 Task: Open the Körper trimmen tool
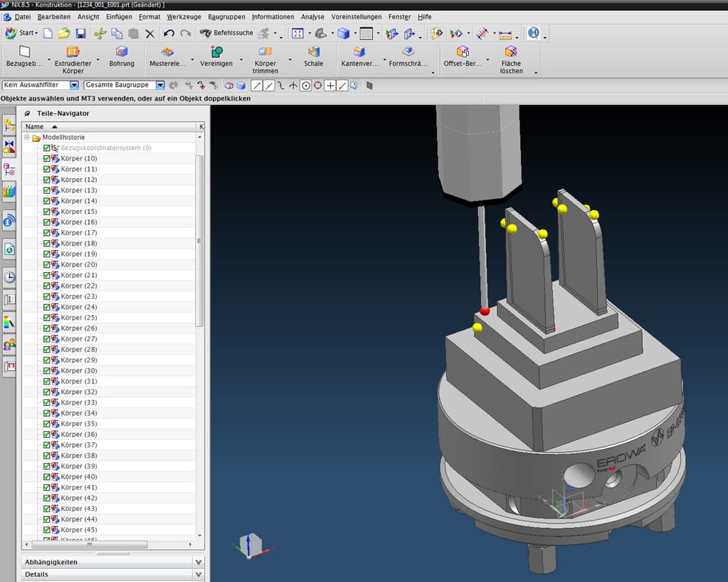265,59
